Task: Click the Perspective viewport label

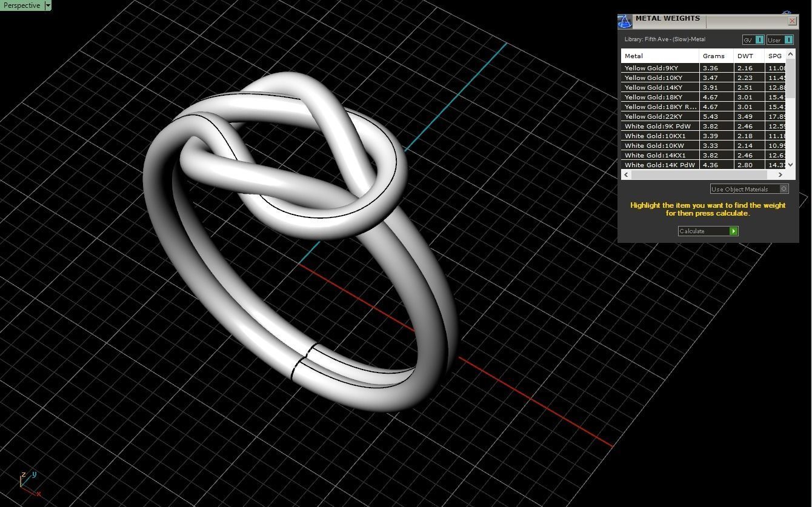Action: point(22,5)
